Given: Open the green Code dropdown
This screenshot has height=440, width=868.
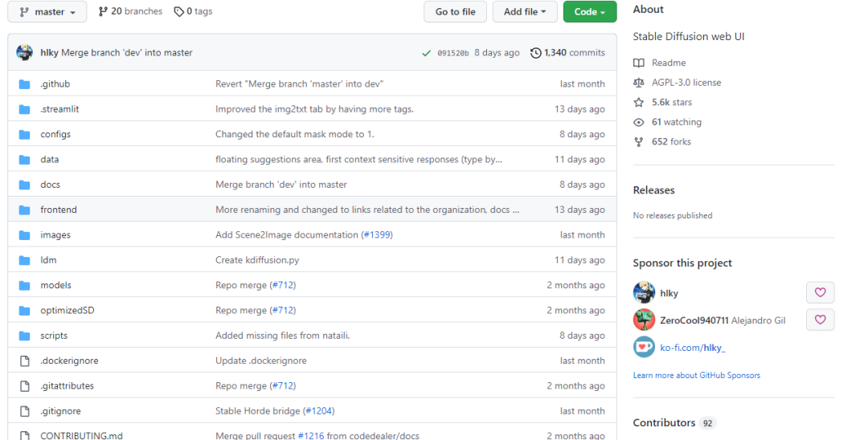Looking at the screenshot, I should coord(590,11).
